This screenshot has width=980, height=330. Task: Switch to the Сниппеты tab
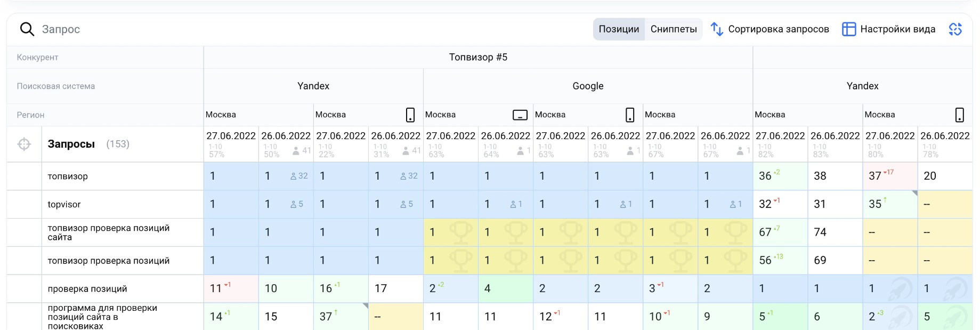pyautogui.click(x=674, y=29)
